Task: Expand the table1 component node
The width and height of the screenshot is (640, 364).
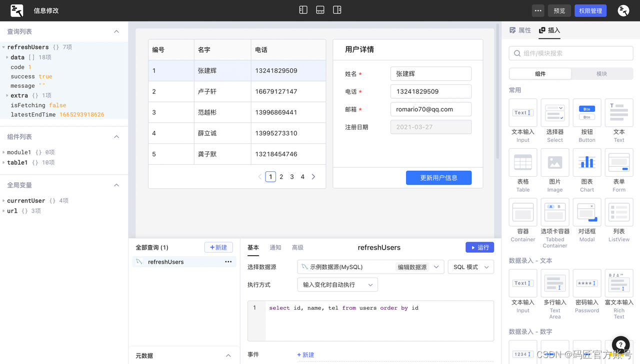Action: (3, 162)
